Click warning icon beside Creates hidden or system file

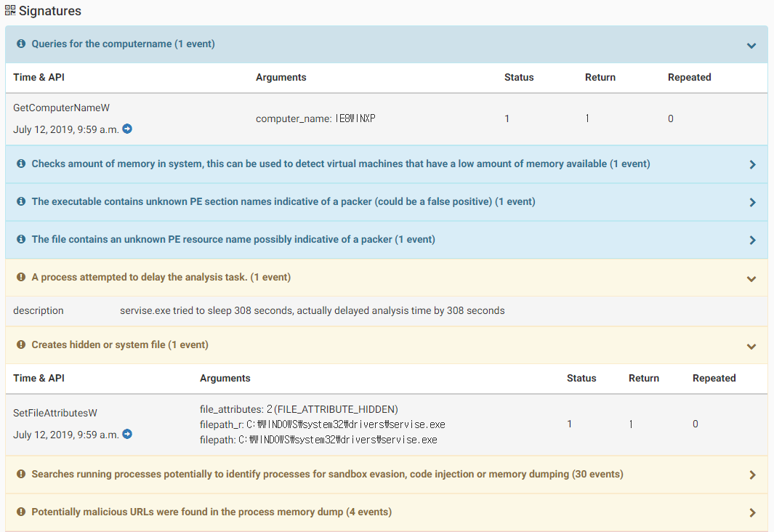[21, 344]
